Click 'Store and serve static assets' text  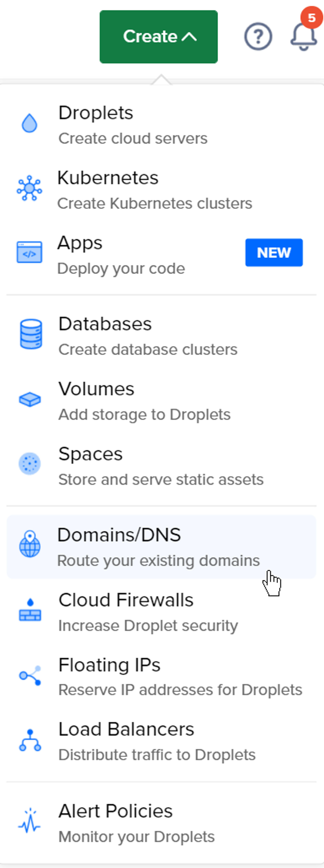coord(161,480)
